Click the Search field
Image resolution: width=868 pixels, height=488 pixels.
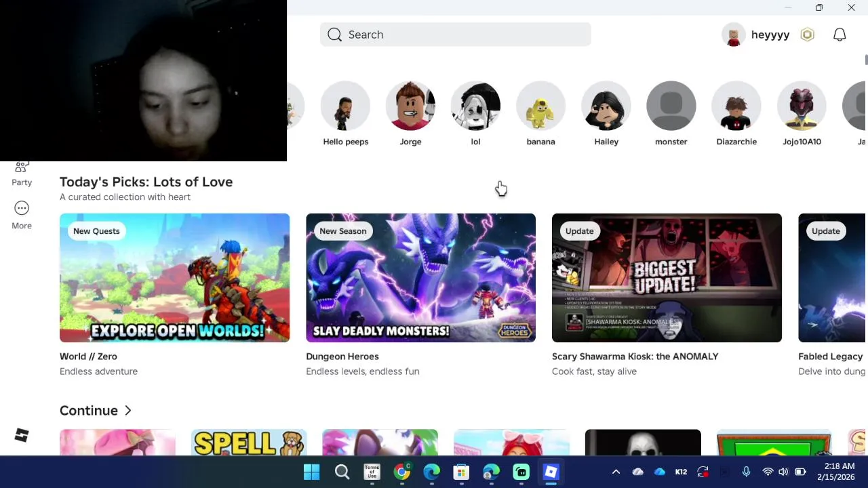(x=455, y=35)
